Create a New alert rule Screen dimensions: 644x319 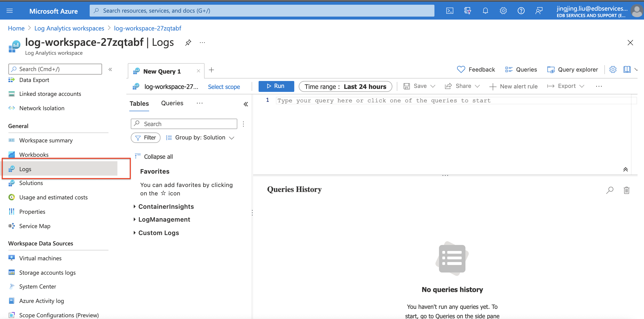pos(513,86)
